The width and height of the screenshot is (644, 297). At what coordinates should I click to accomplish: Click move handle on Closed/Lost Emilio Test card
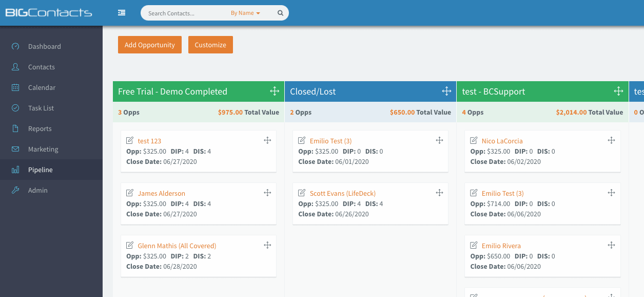tap(439, 140)
